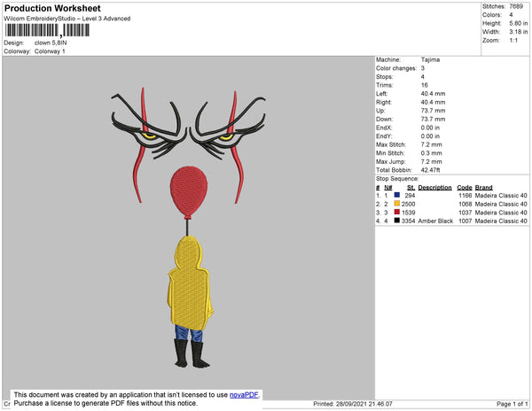Click the Max Jump value 7.2 mm

[431, 161]
